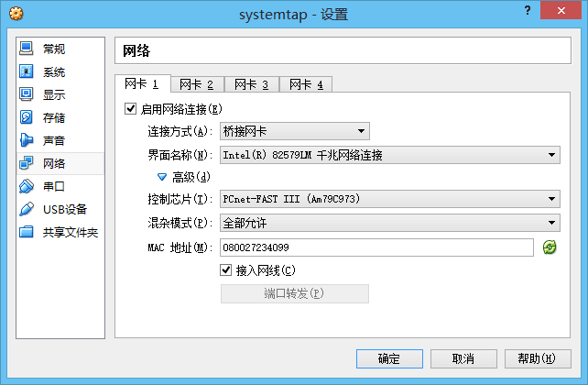The height and width of the screenshot is (385, 588).
Task: Toggle 接入网线 checkbox
Action: click(x=225, y=269)
